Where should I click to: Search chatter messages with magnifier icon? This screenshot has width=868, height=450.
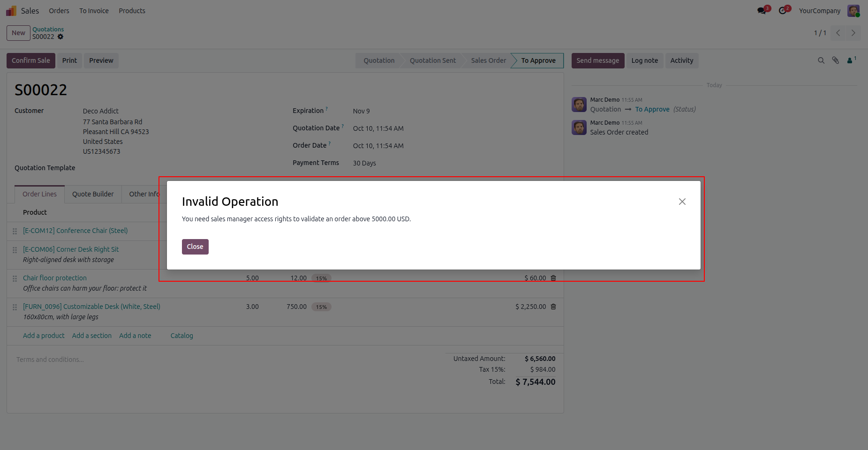[x=821, y=60]
